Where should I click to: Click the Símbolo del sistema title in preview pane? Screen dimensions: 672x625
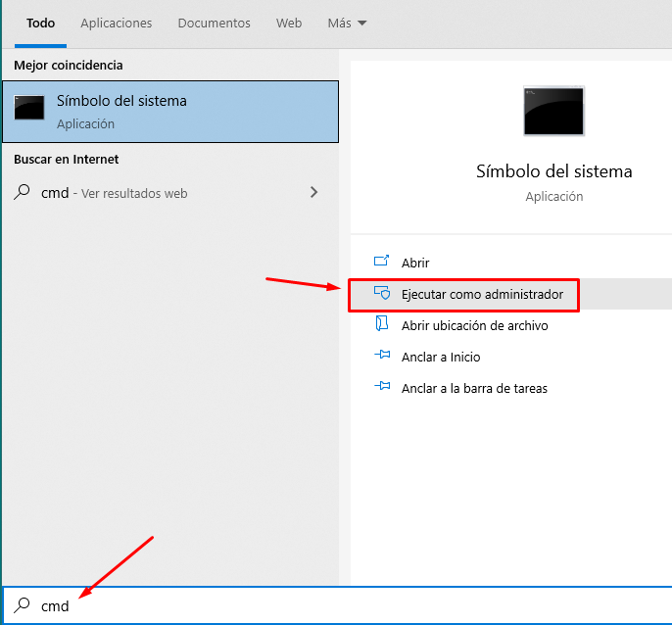coord(553,171)
